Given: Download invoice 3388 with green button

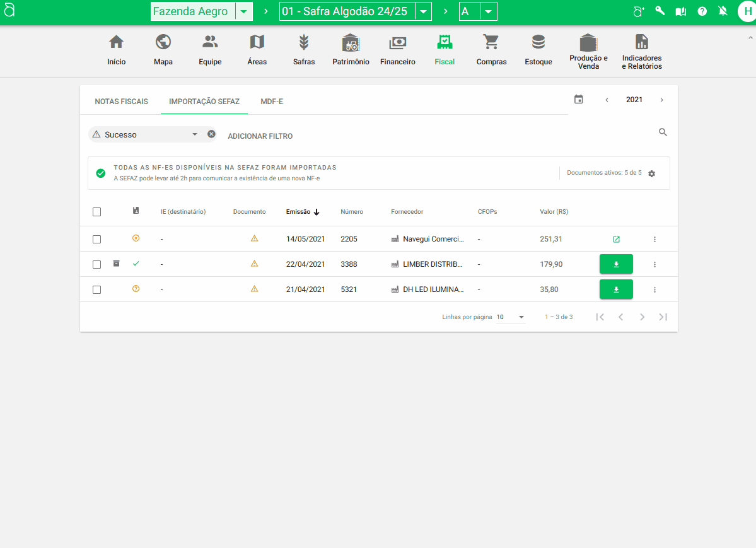Looking at the screenshot, I should (x=616, y=264).
